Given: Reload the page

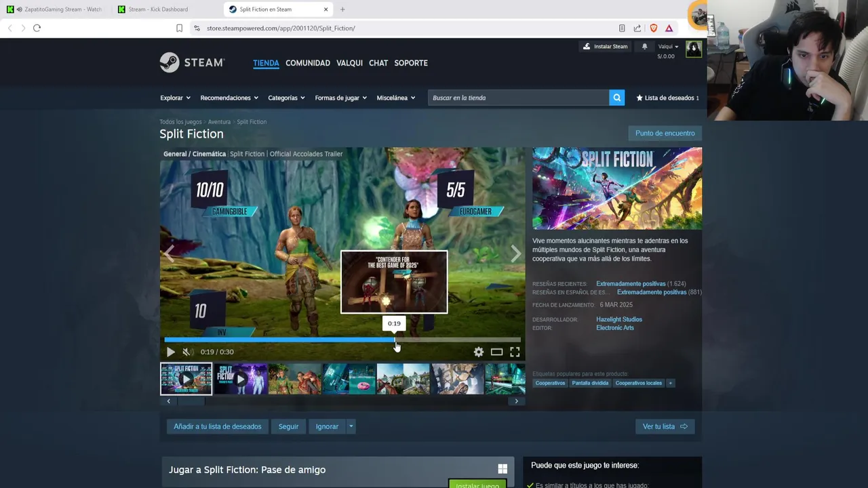Looking at the screenshot, I should point(37,28).
